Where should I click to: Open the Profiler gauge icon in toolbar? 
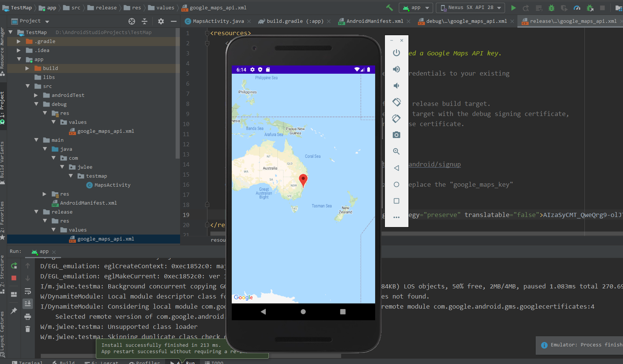[x=577, y=8]
